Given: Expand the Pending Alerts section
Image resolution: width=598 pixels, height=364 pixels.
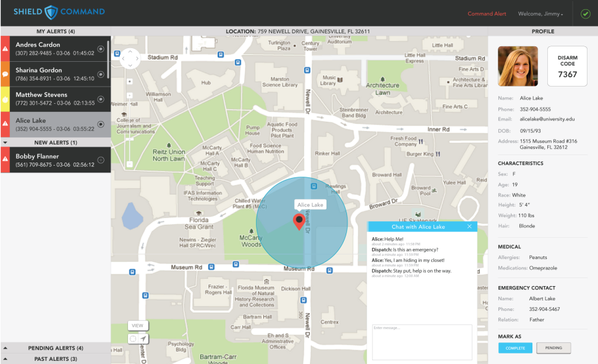Looking at the screenshot, I should pos(6,349).
